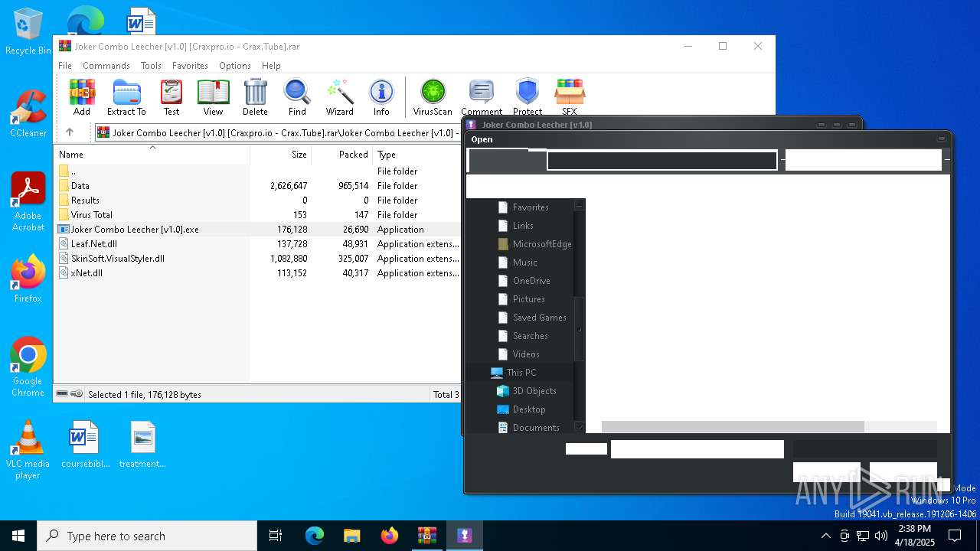980x551 pixels.
Task: Select Desktop in the folder tree
Action: 529,409
